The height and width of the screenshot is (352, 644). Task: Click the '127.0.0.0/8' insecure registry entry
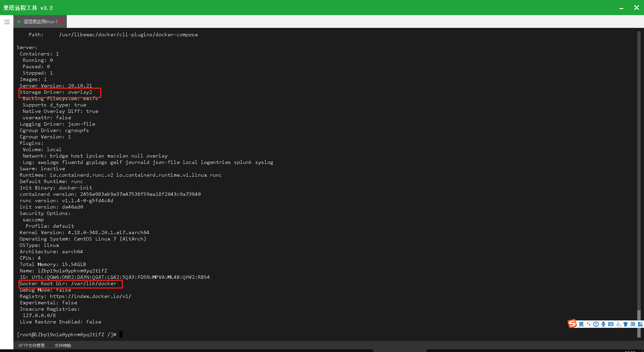(x=39, y=315)
